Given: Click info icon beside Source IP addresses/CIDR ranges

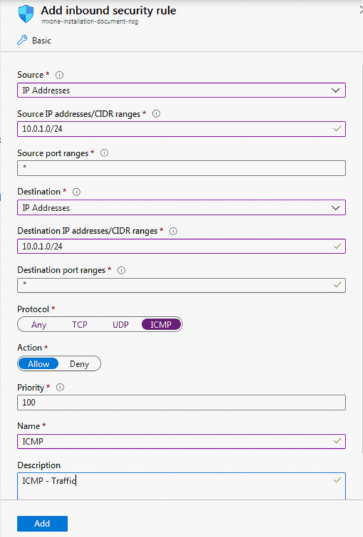Looking at the screenshot, I should click(x=156, y=114).
